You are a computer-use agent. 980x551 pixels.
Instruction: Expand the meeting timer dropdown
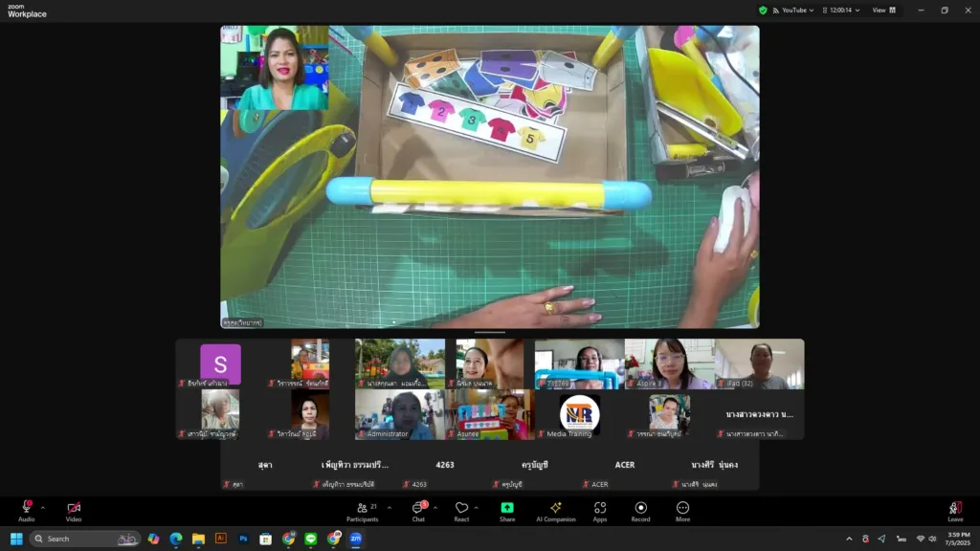click(x=858, y=11)
